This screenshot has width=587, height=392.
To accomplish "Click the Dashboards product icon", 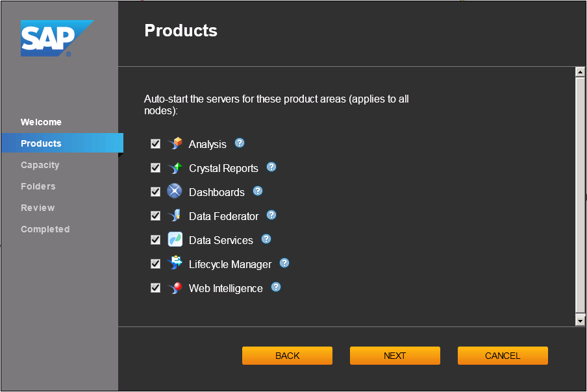I will (175, 191).
